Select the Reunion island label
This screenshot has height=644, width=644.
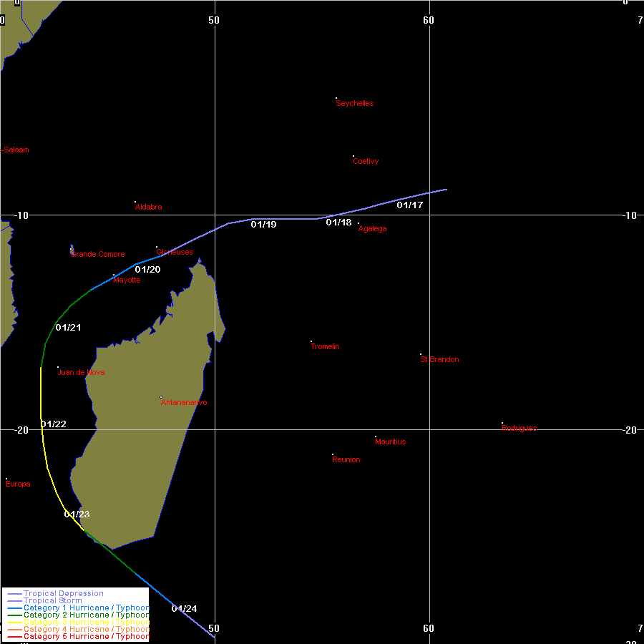[346, 460]
